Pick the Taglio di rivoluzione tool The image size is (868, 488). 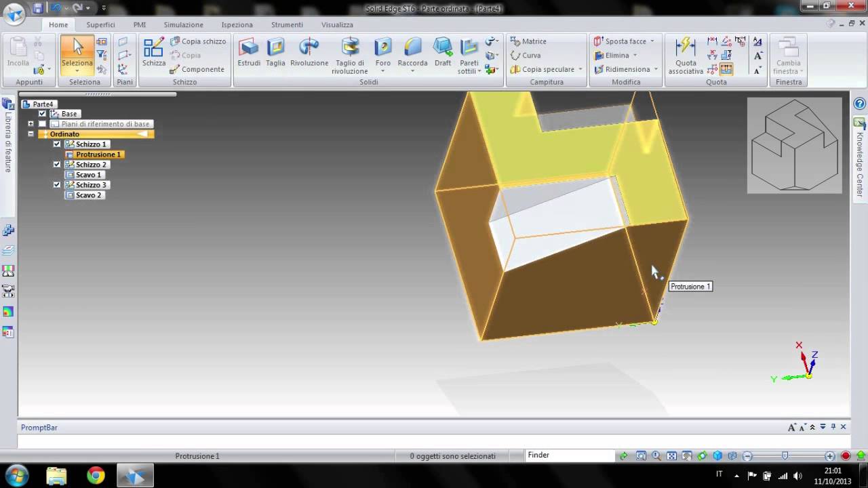coord(350,56)
